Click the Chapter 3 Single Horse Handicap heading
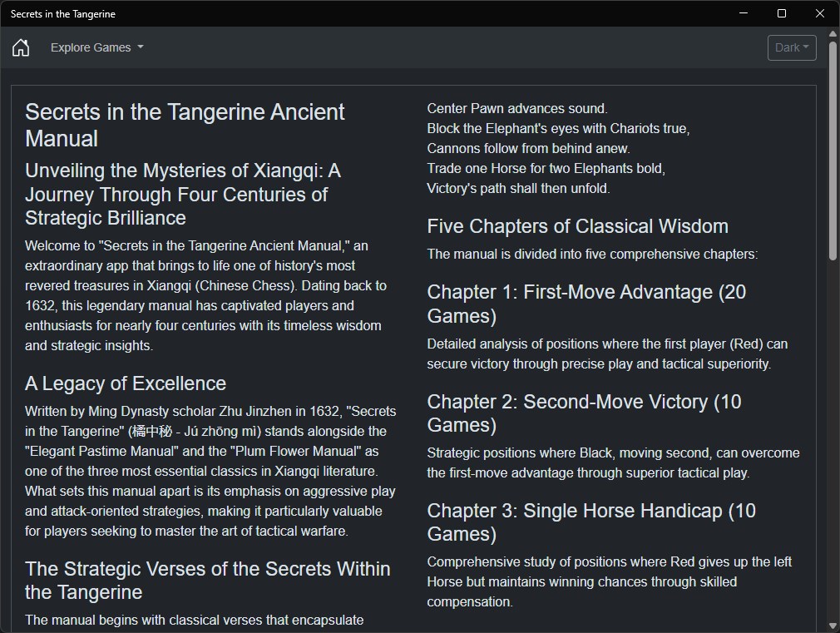The image size is (840, 633). pos(591,522)
